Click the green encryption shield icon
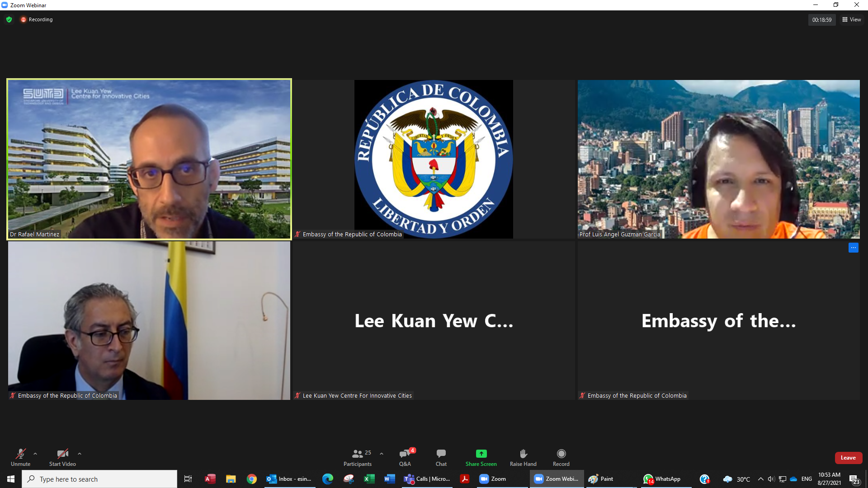 9,19
